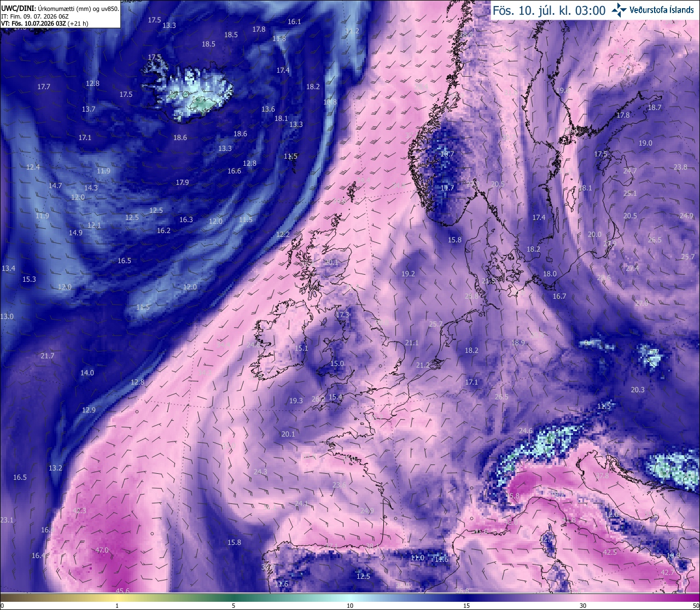The image size is (700, 610).
Task: Click the 20.3 value label
Action: click(638, 390)
